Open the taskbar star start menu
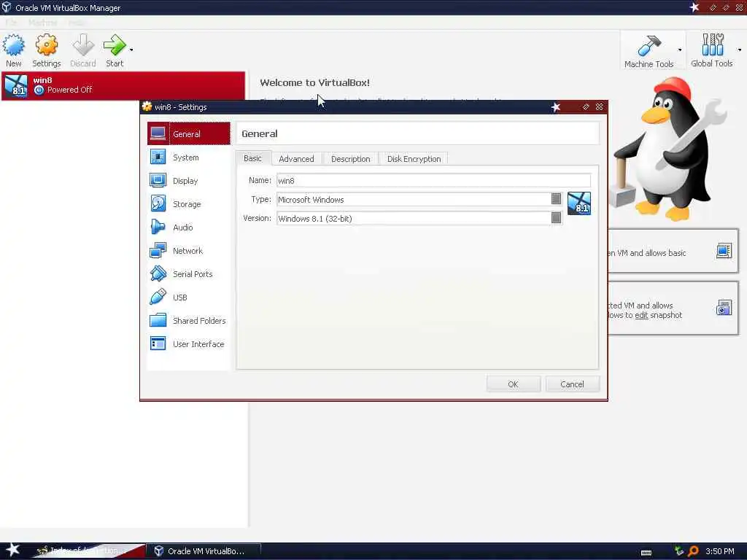This screenshot has height=560, width=747. click(12, 550)
